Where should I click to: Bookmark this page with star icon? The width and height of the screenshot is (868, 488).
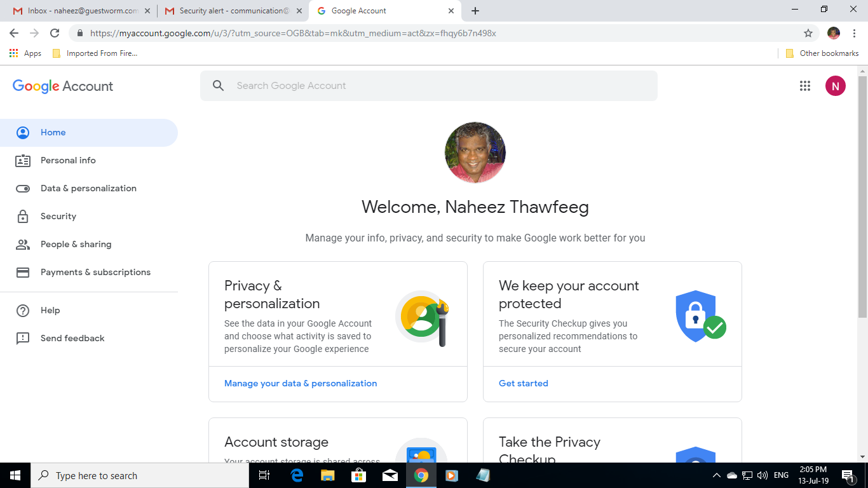point(808,33)
